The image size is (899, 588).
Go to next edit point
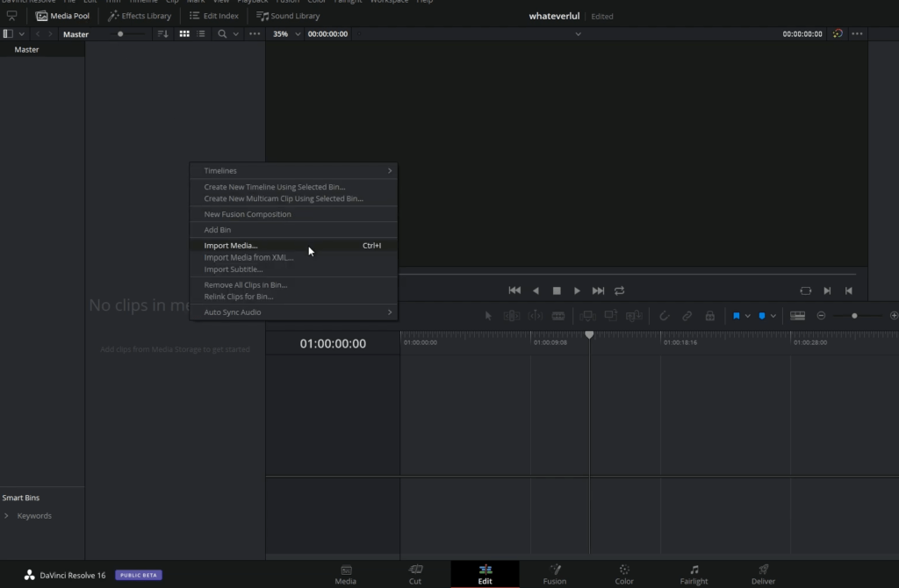click(827, 290)
